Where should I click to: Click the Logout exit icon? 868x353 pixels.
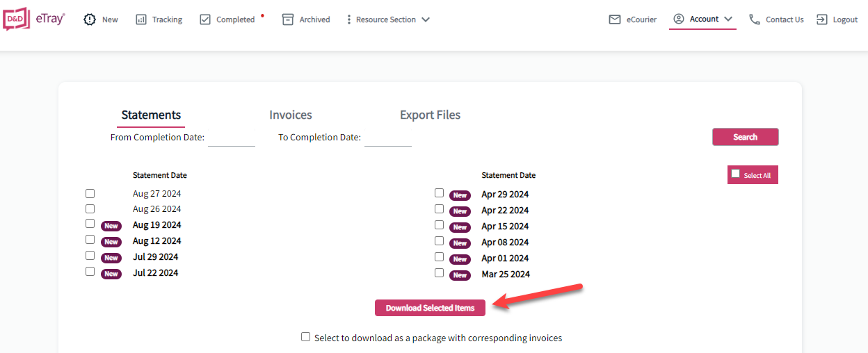822,19
